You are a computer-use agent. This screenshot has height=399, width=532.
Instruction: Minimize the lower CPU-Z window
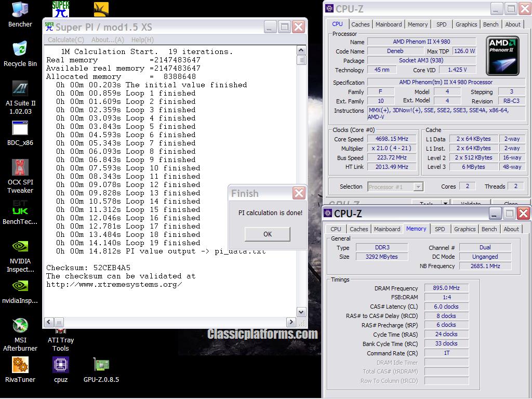tap(495, 213)
